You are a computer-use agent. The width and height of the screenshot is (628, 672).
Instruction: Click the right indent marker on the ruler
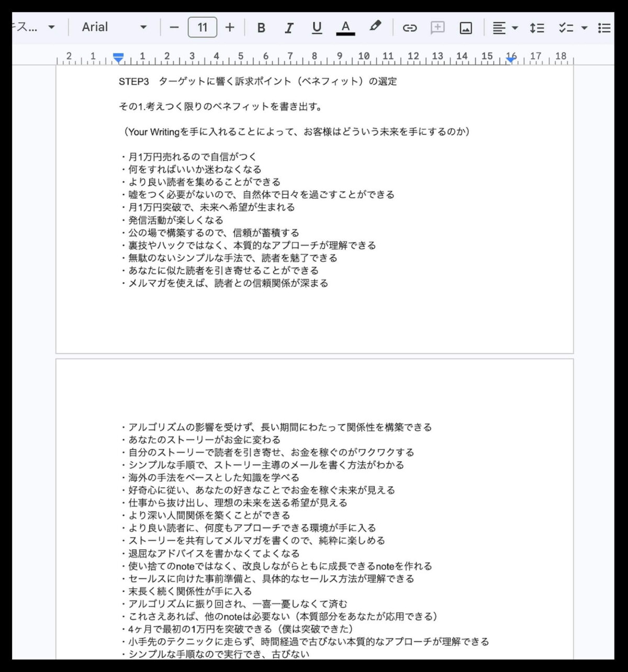(511, 60)
